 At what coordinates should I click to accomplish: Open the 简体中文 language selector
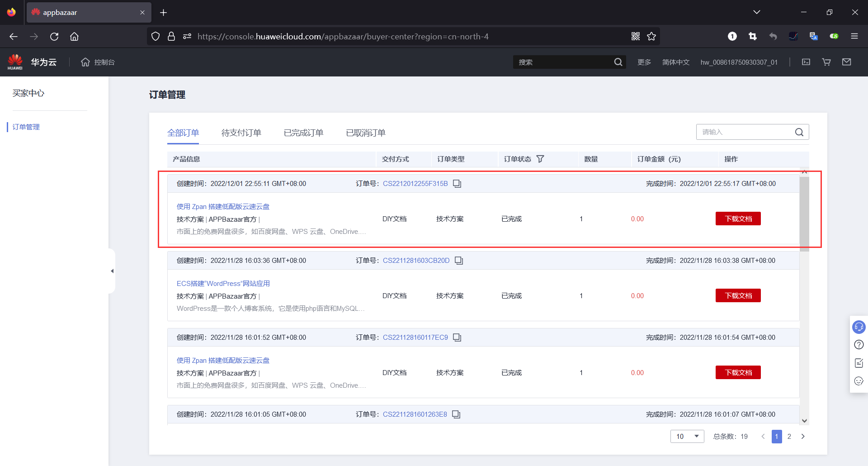click(676, 62)
